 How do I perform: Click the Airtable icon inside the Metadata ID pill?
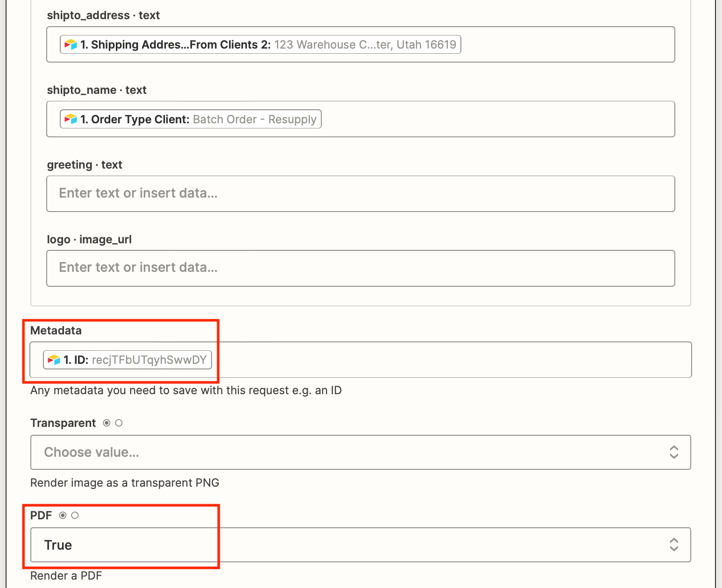click(x=53, y=360)
